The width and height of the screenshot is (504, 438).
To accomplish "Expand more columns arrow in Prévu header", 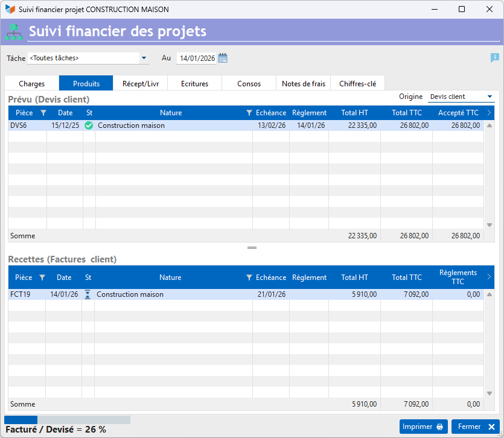I will click(x=489, y=112).
